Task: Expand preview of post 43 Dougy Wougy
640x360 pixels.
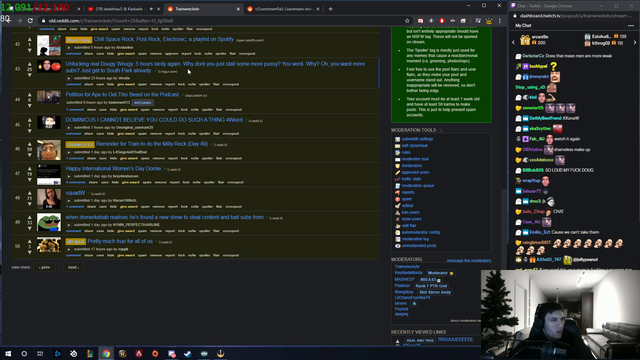Action: tap(69, 78)
